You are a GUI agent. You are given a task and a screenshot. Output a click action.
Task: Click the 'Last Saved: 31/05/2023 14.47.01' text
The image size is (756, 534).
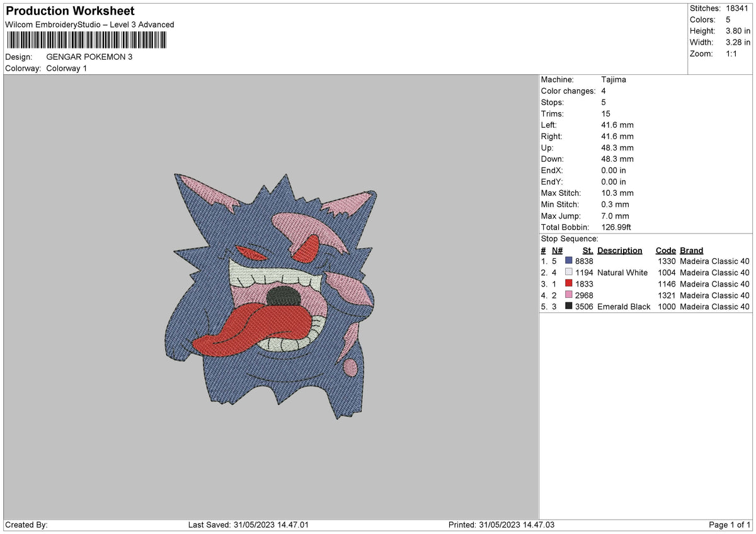click(x=248, y=525)
